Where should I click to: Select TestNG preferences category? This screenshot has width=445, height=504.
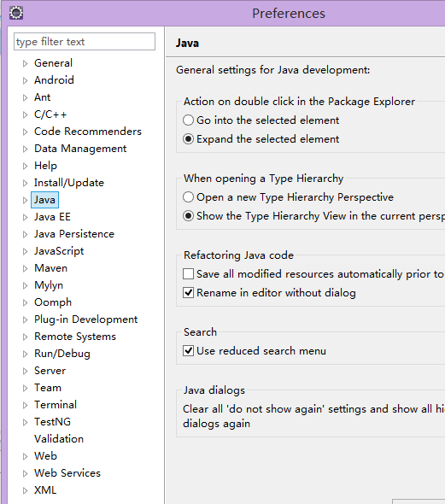point(52,422)
